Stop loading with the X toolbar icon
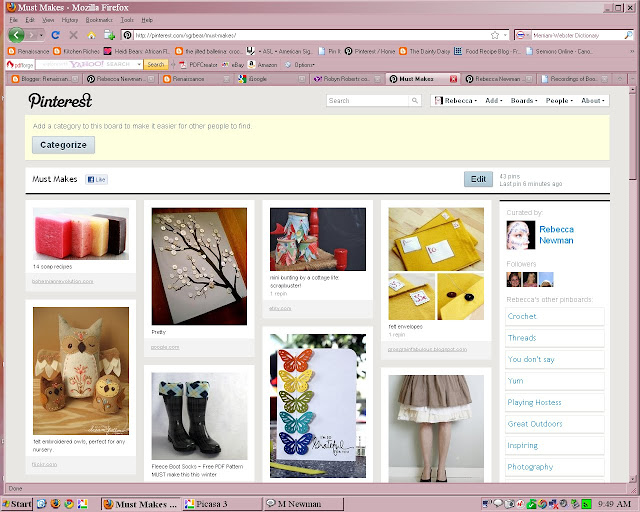 pyautogui.click(x=73, y=35)
